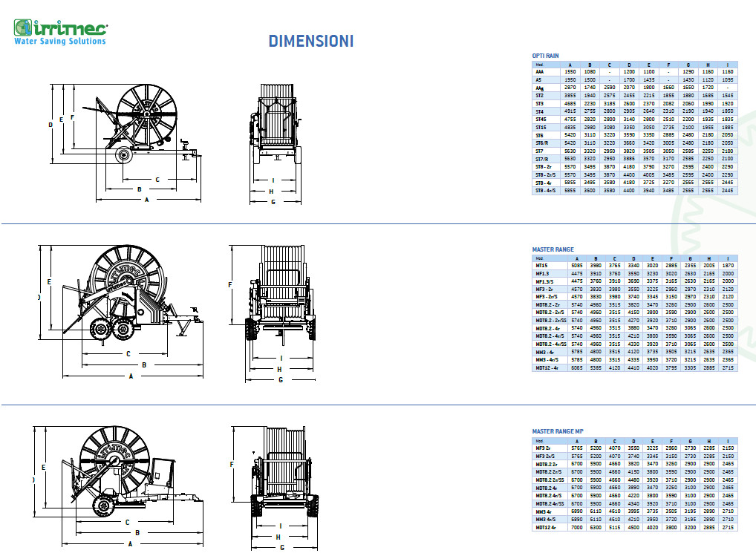Select cell value '7000' in MDT12 4r row
Viewport: 756px width, 556px height.
576,528
